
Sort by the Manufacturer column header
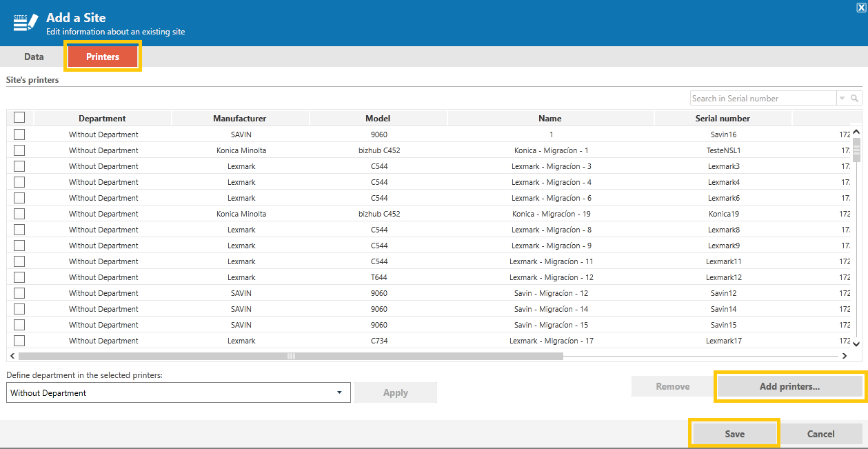pyautogui.click(x=240, y=119)
